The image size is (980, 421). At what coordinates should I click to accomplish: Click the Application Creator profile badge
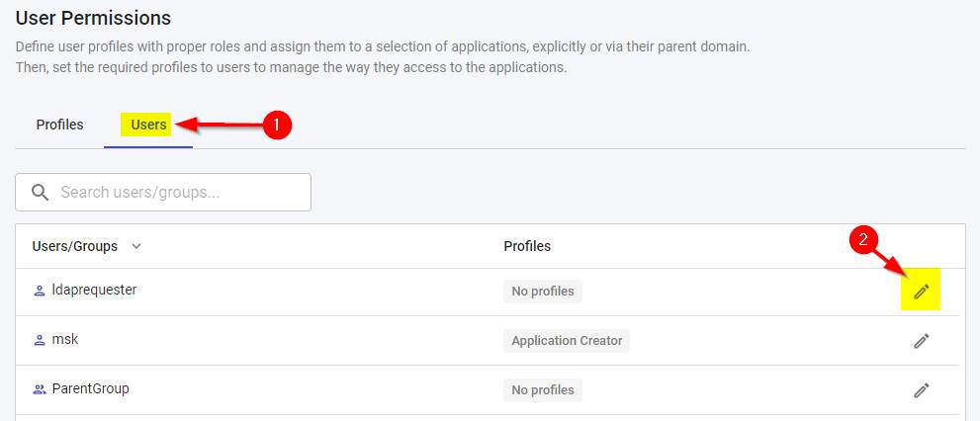point(567,341)
